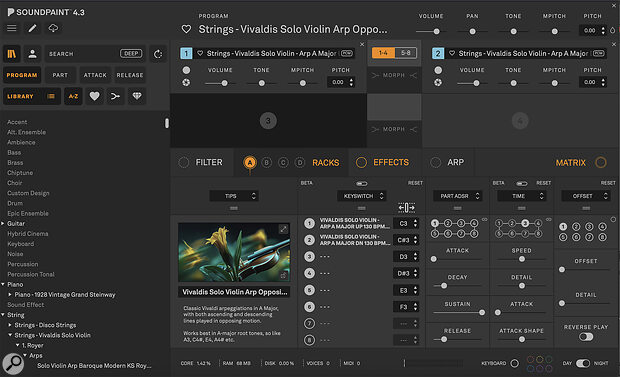Toggle heart favorite on part 1
Viewport: 620px width, 377px height.
point(200,53)
